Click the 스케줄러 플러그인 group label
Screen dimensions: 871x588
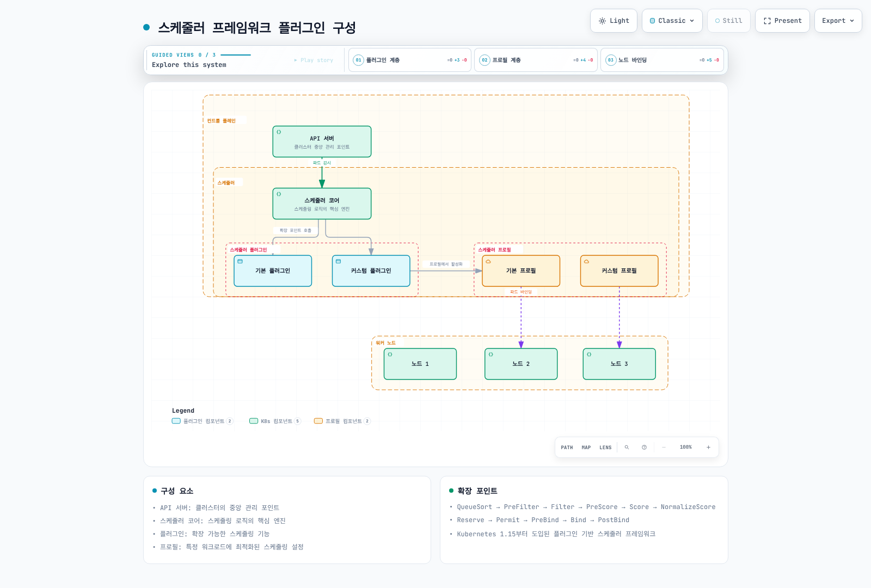point(248,250)
